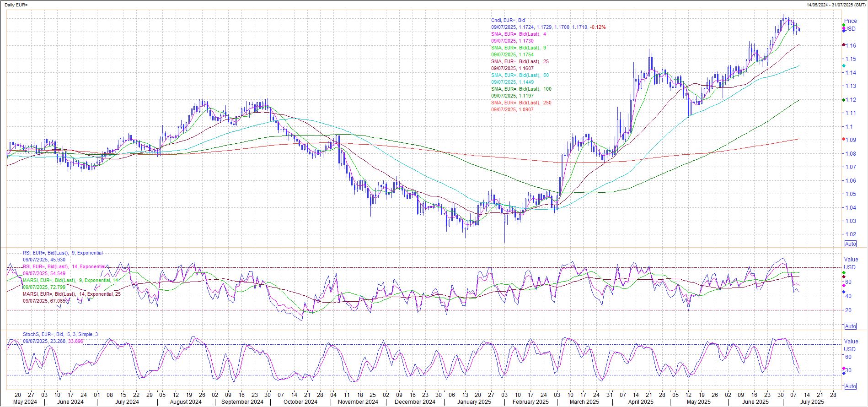Select the 'SMA, EUR=, Bid(Last), 25' legend entry
Viewport: 868px width, 407px height.
pyautogui.click(x=520, y=61)
